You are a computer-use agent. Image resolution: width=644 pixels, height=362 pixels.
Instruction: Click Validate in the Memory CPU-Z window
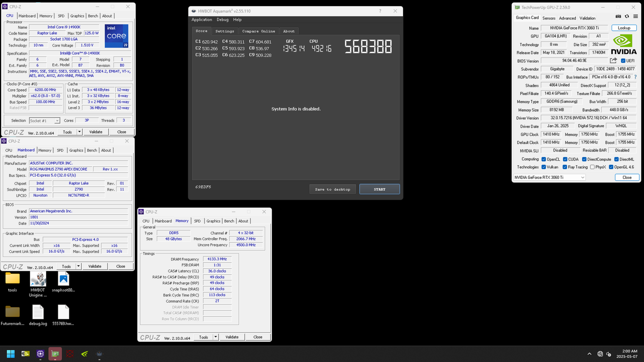(232, 337)
